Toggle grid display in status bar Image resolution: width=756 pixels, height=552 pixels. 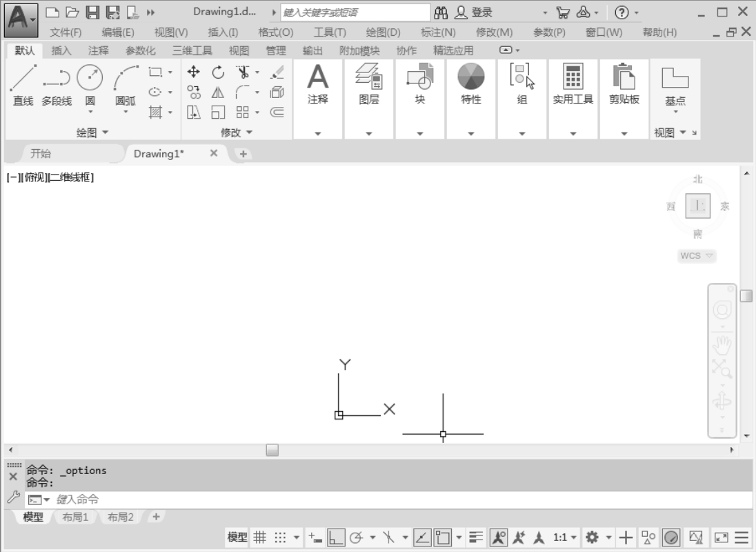click(259, 537)
